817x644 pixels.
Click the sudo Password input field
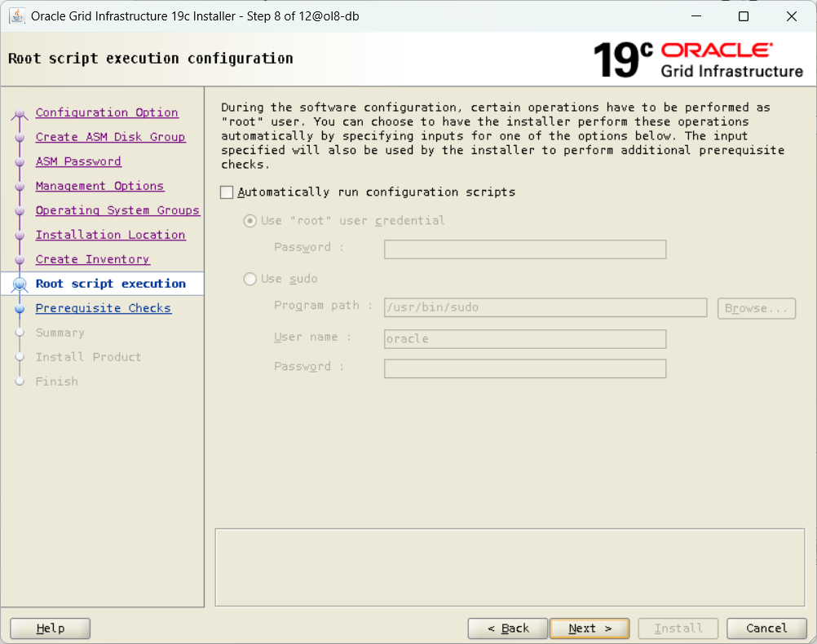[x=525, y=368]
